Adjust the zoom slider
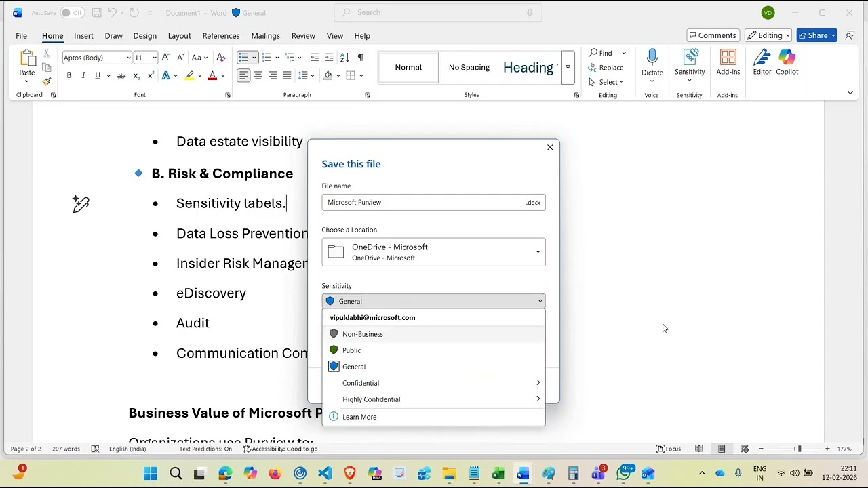Image resolution: width=868 pixels, height=488 pixels. tap(799, 449)
